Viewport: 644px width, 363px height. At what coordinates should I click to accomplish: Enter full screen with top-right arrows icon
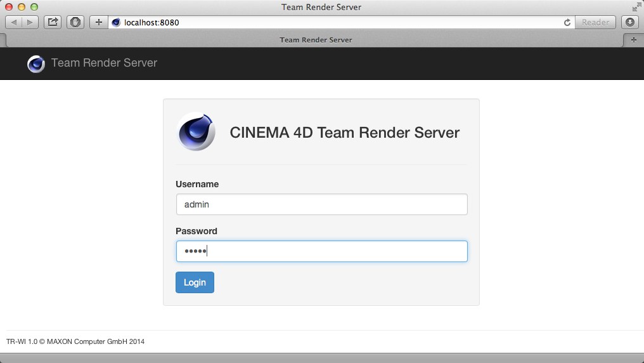[636, 7]
